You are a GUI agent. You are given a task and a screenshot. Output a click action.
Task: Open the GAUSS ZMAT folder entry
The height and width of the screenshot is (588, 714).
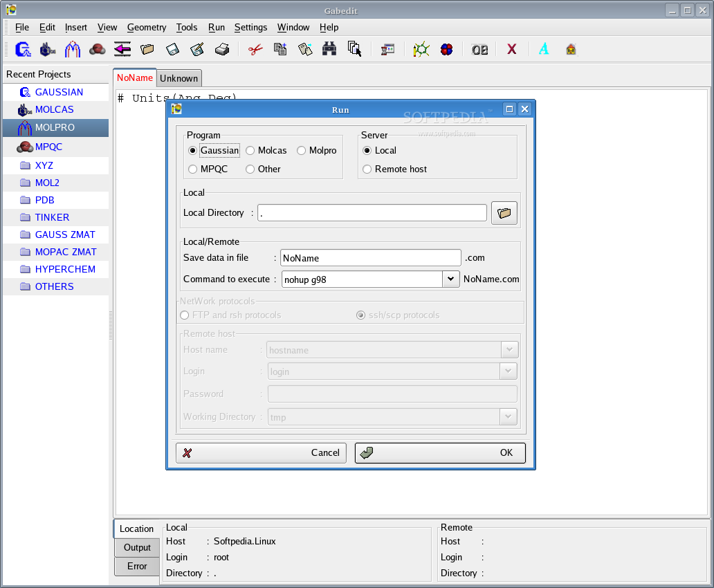pos(56,235)
